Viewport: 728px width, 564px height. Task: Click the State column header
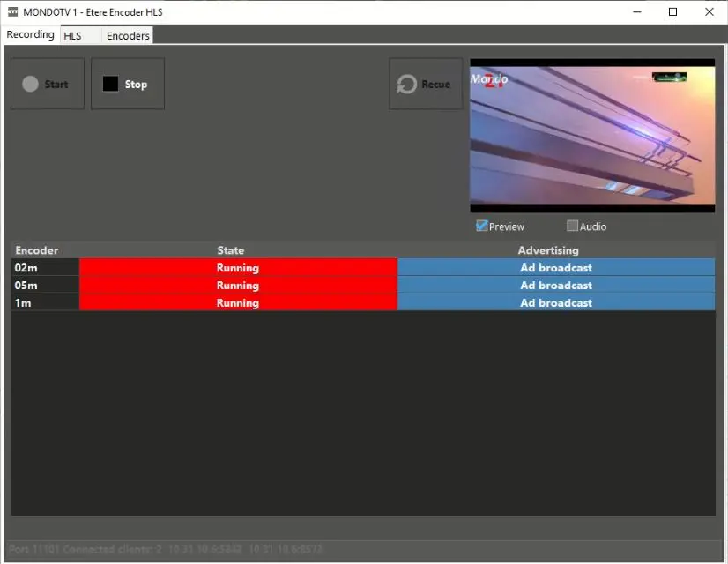coord(231,250)
